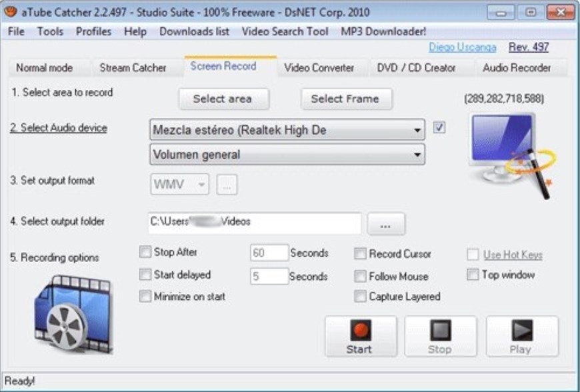Open the Downloads list menu
The width and height of the screenshot is (580, 392).
(194, 31)
